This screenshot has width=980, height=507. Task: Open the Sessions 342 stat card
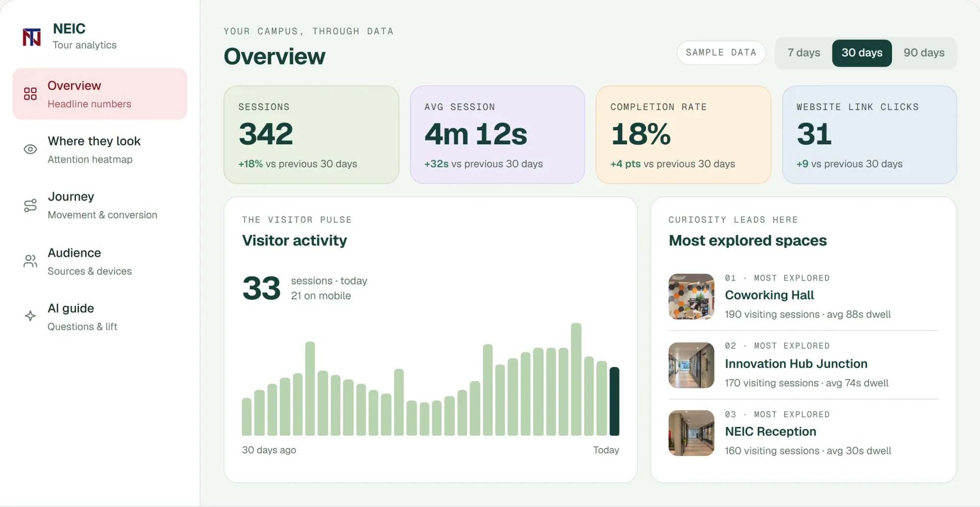pos(311,135)
